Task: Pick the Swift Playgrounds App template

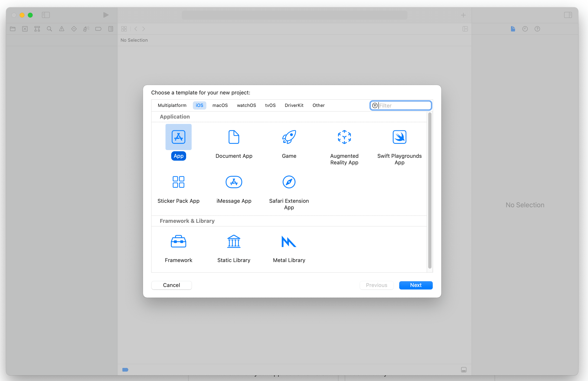Action: point(399,137)
